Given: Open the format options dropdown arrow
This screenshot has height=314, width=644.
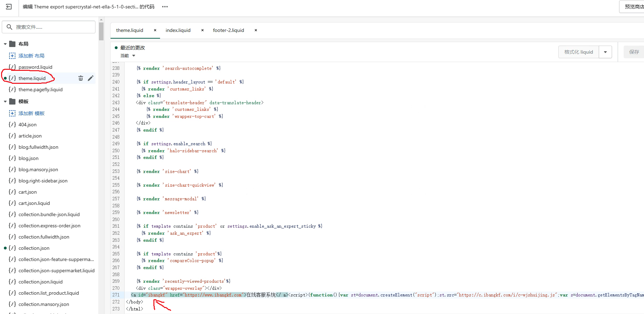Looking at the screenshot, I should point(605,52).
